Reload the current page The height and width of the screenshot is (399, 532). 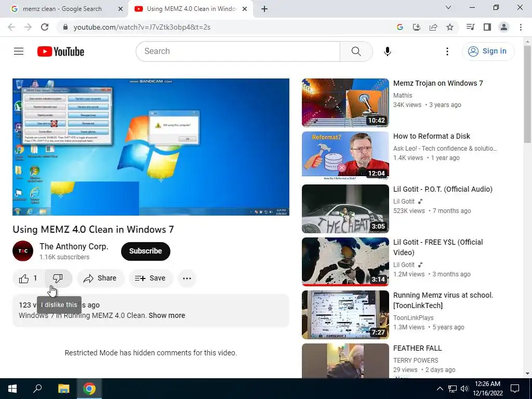pos(45,27)
